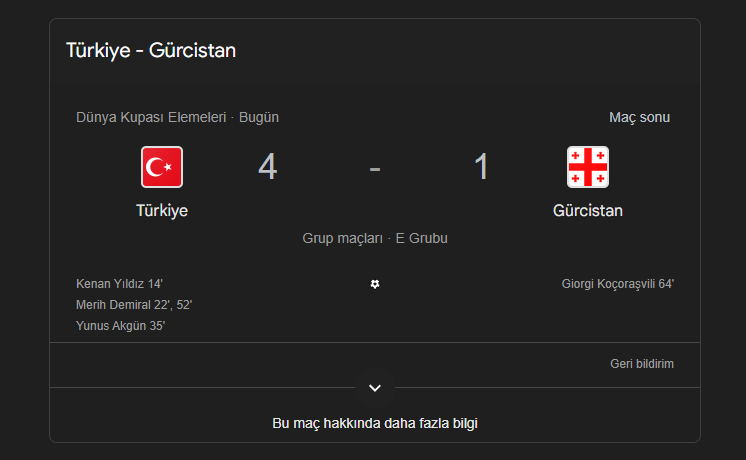Click the Gürcistan flag icon
746x460 pixels.
coord(588,167)
